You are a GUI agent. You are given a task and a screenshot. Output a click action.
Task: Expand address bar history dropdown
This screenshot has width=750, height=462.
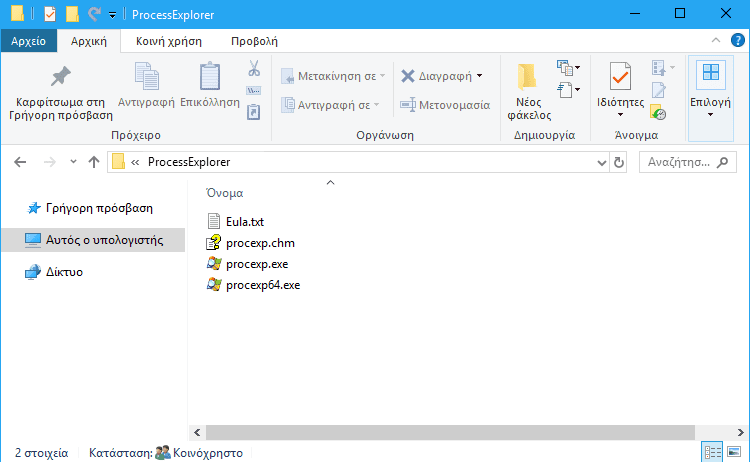coord(602,163)
